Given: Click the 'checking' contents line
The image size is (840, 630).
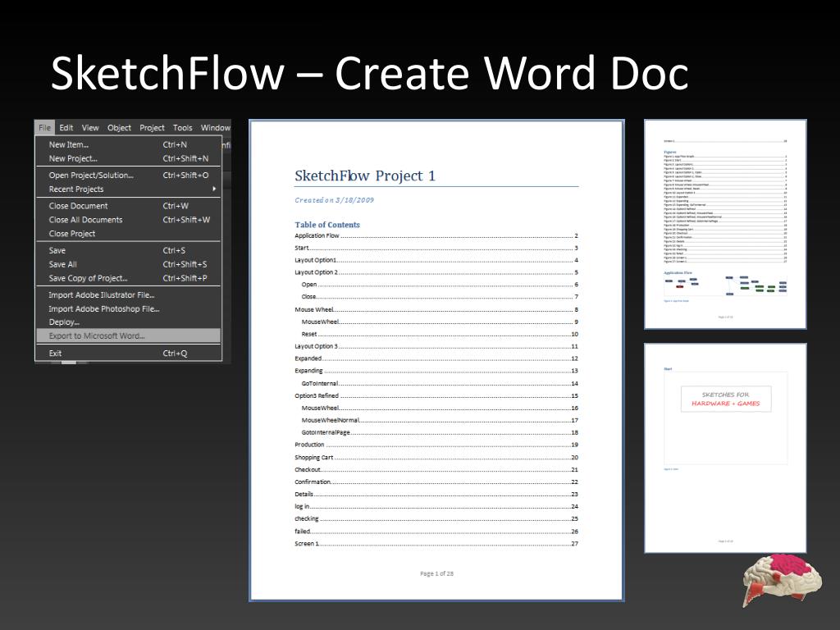Looking at the screenshot, I should 436,518.
